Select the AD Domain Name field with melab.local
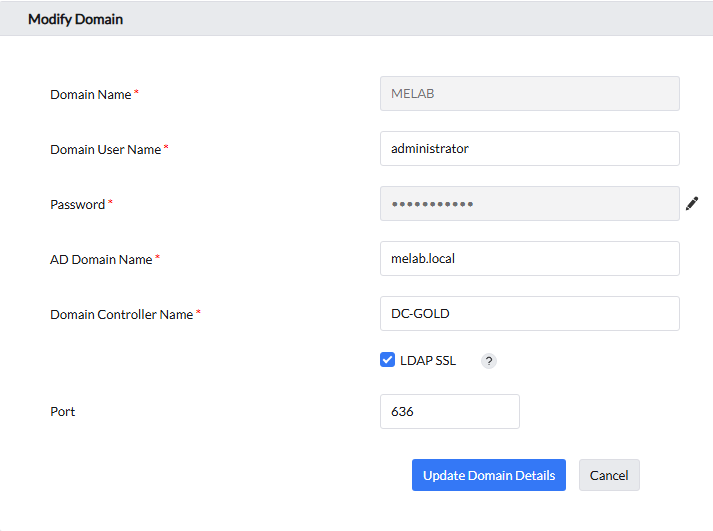 pos(529,259)
